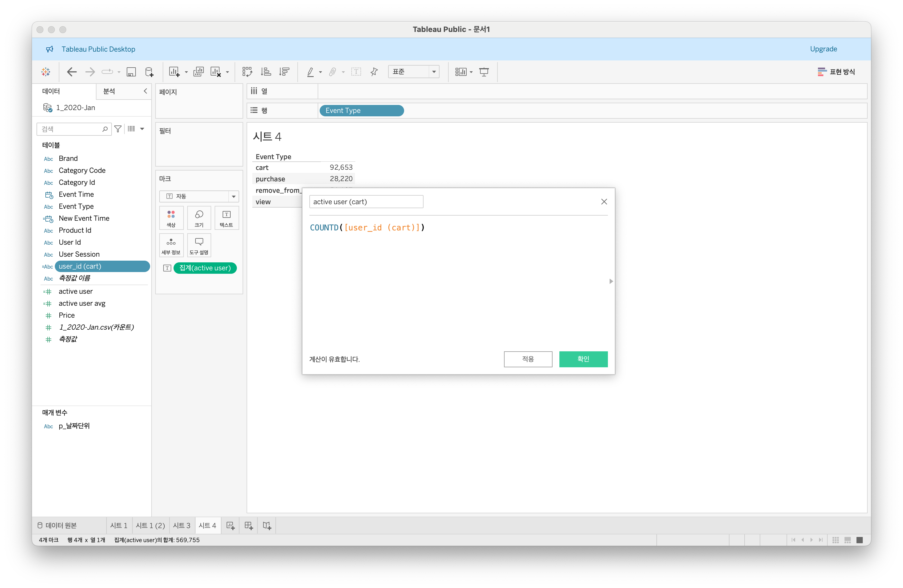
Task: Click the green confirm button
Action: point(583,359)
